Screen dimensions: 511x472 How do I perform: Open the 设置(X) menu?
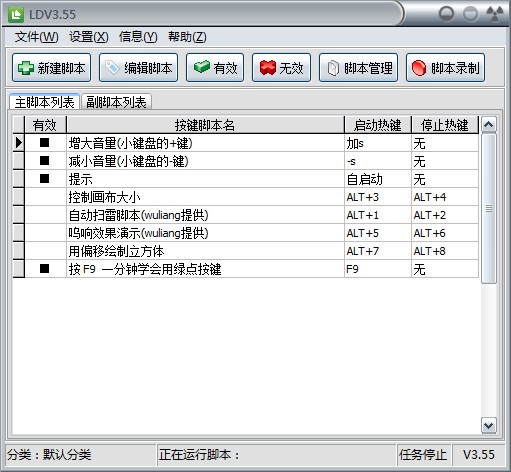pos(89,37)
